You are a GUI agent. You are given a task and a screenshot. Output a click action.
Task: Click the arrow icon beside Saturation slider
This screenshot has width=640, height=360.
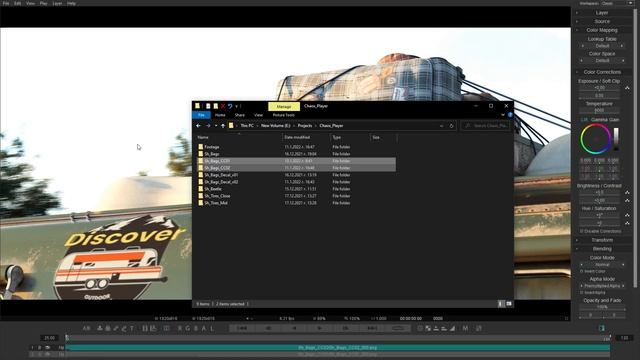point(627,223)
